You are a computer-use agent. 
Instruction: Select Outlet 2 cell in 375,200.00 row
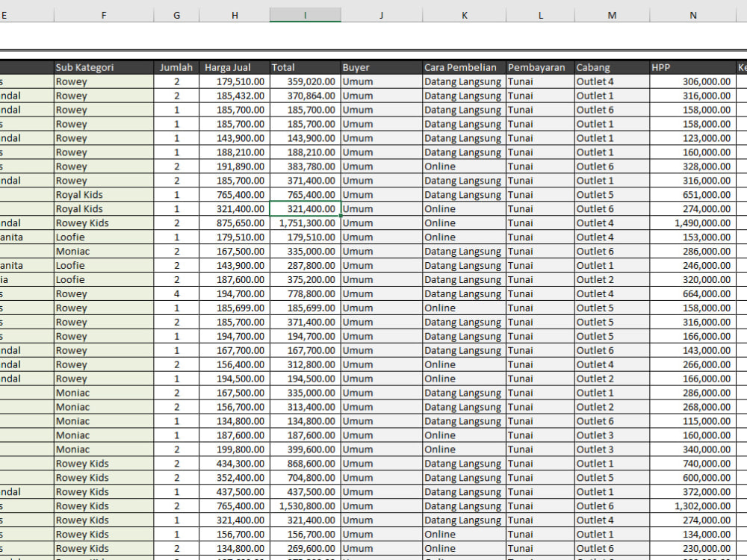pos(613,279)
